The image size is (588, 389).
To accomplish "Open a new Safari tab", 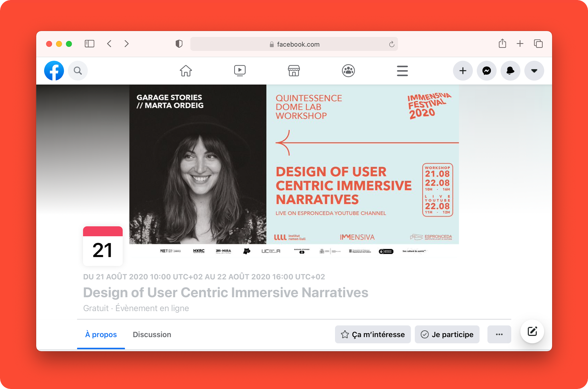I will (x=520, y=44).
